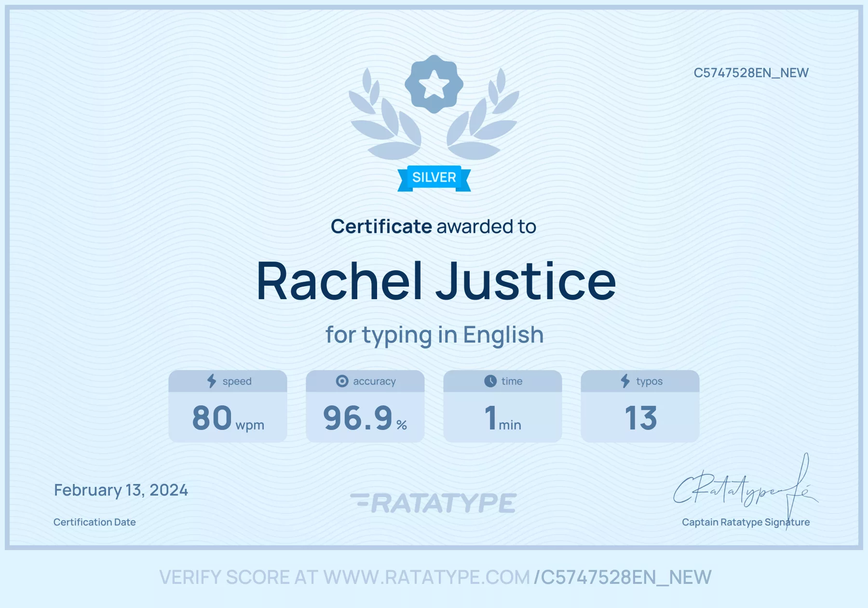This screenshot has width=868, height=608.
Task: Click the Ratatype logo
Action: pos(434,503)
